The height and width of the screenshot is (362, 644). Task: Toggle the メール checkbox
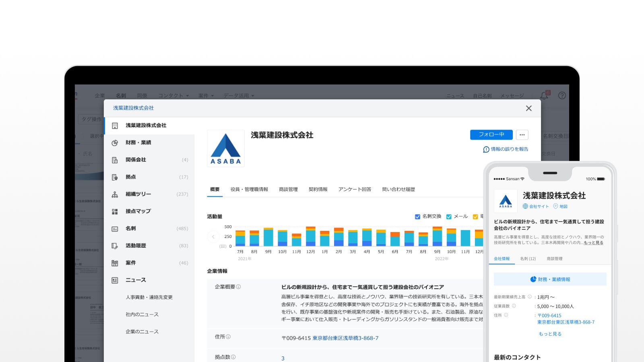coord(449,216)
